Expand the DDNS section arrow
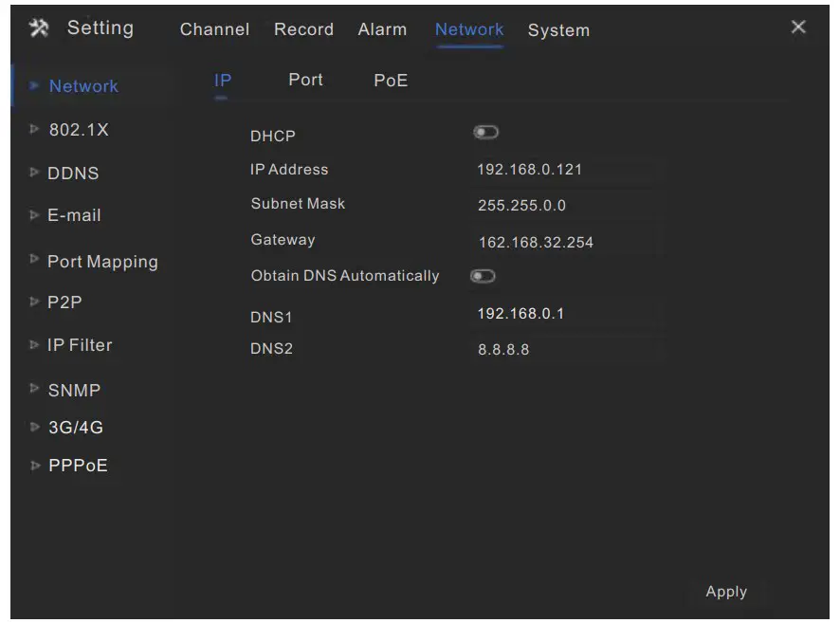This screenshot has height=623, width=840. (35, 174)
